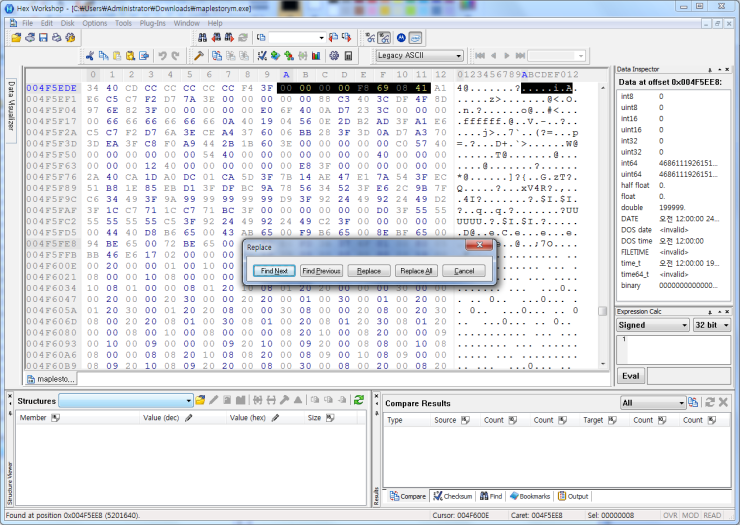
Task: Select the maplesto... document tab
Action: click(x=50, y=379)
